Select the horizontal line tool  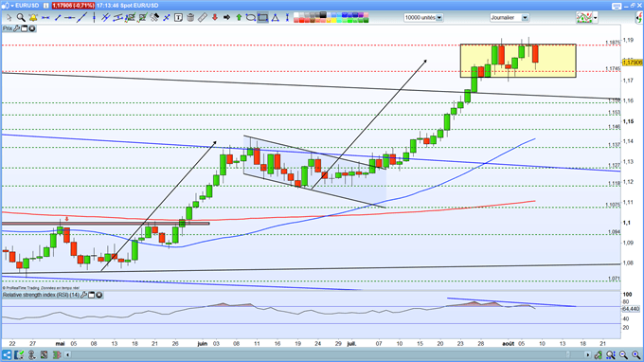tap(69, 18)
